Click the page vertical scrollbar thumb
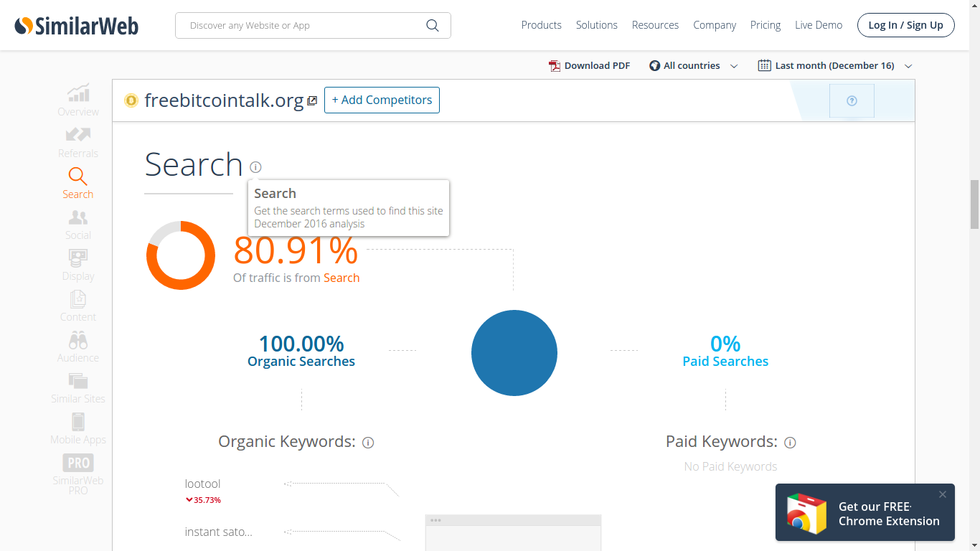 (974, 204)
